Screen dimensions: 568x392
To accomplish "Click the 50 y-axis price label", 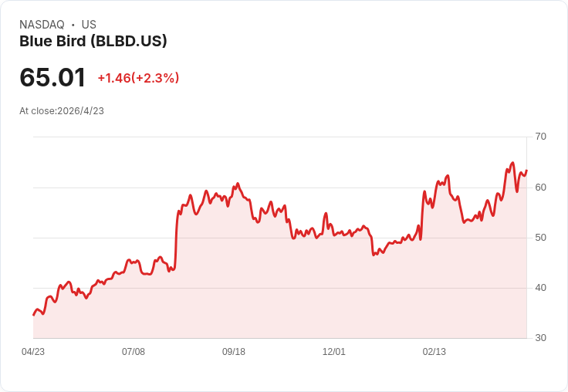I will coord(540,238).
